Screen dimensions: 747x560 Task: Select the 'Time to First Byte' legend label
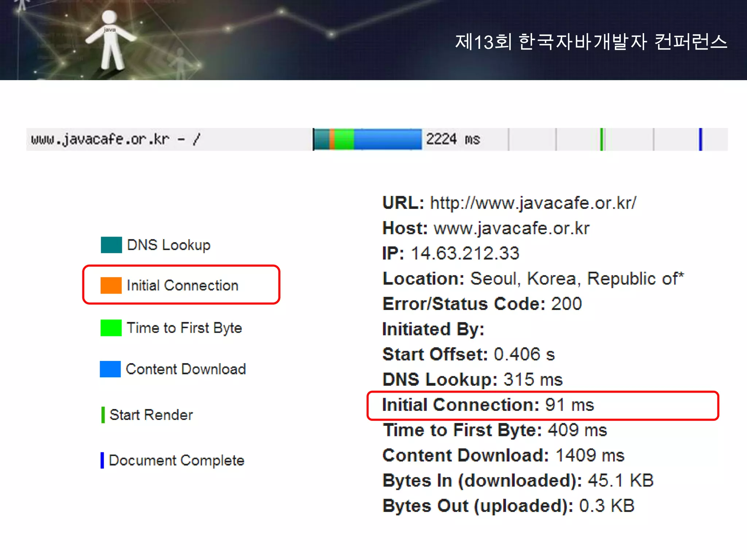pyautogui.click(x=184, y=328)
